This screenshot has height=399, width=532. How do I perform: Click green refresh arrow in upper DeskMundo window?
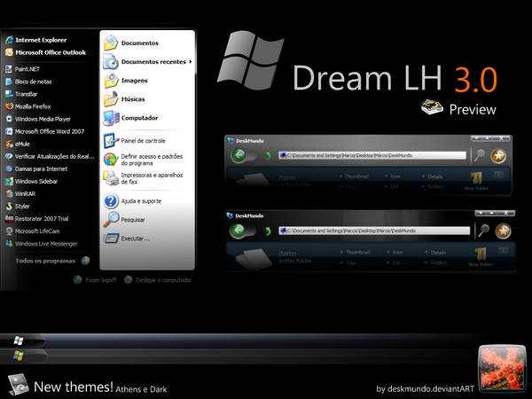click(x=268, y=156)
